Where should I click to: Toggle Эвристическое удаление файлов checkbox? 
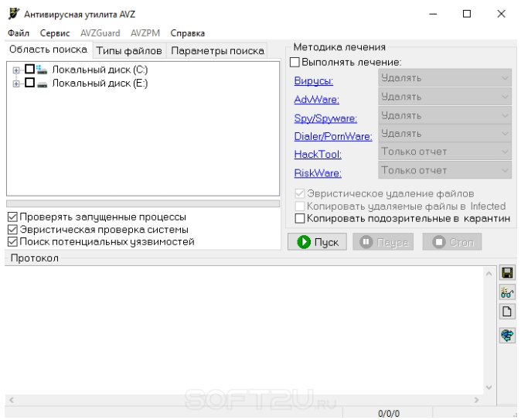[x=300, y=193]
